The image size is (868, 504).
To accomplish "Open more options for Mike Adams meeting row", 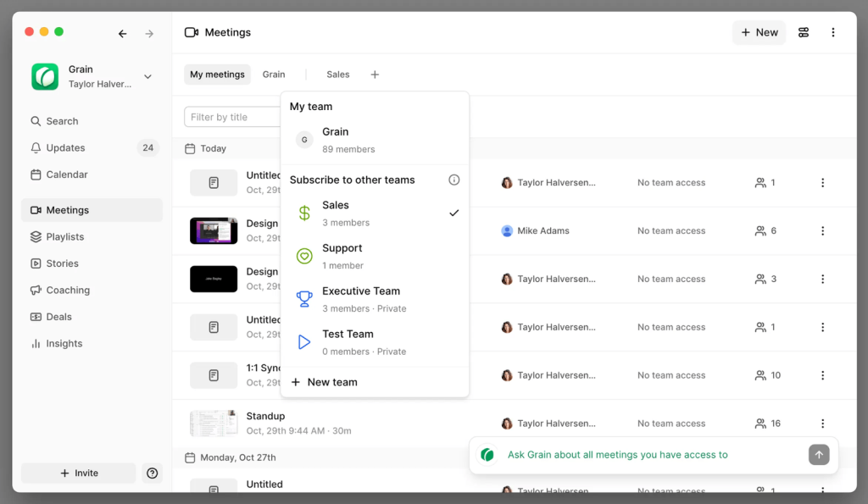I will (822, 230).
